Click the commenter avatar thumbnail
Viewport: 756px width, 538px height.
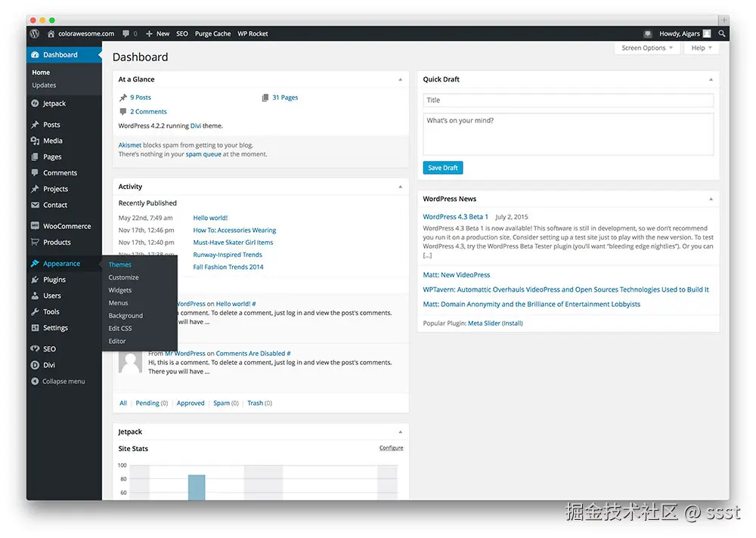(x=131, y=362)
